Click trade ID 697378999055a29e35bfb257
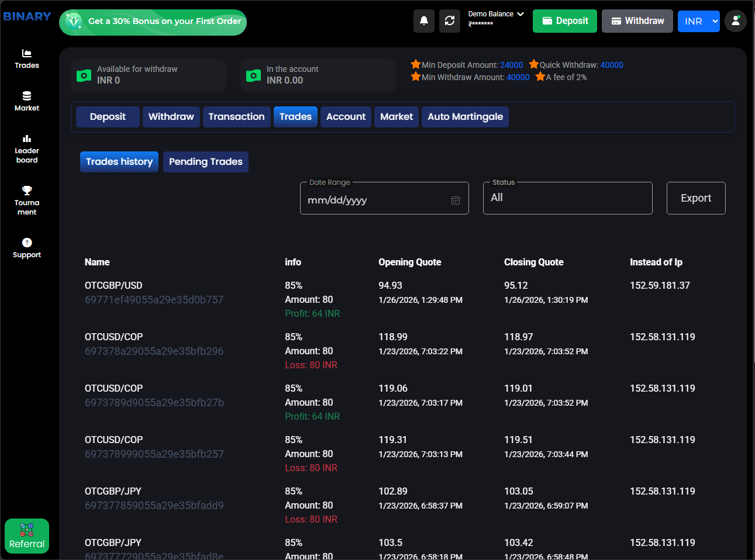Image resolution: width=755 pixels, height=560 pixels. point(154,454)
